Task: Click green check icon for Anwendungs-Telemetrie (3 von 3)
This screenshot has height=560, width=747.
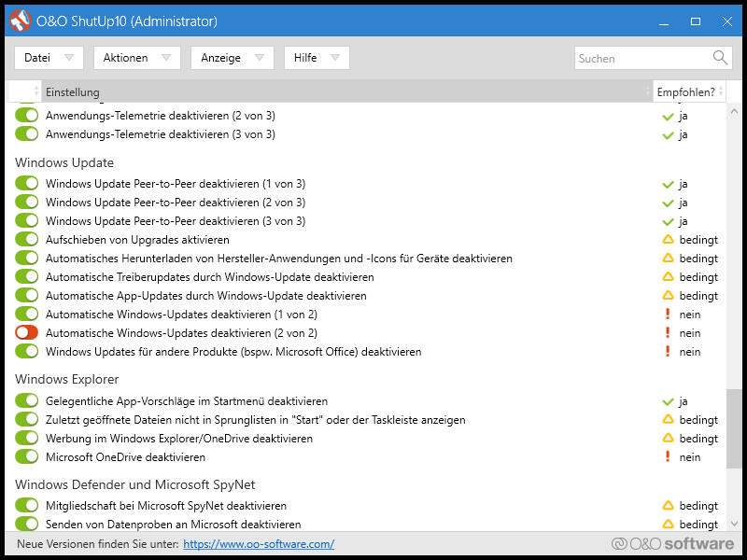Action: tap(668, 135)
